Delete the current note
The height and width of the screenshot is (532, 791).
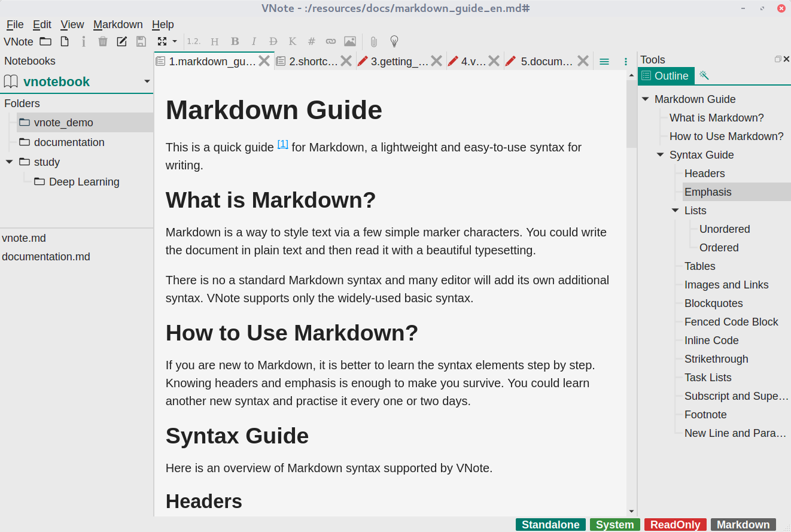(102, 41)
